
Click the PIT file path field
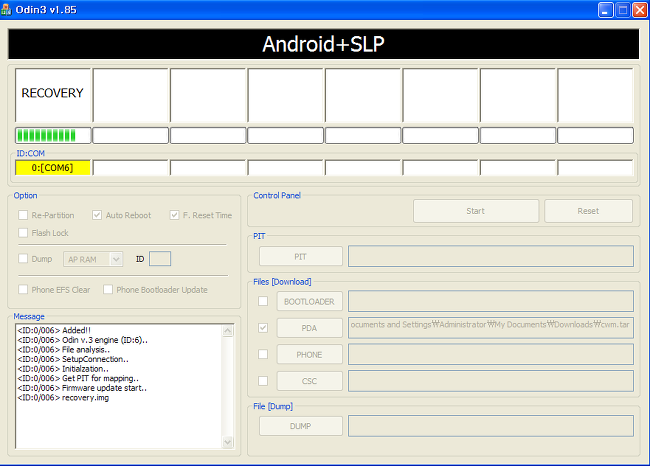point(491,256)
